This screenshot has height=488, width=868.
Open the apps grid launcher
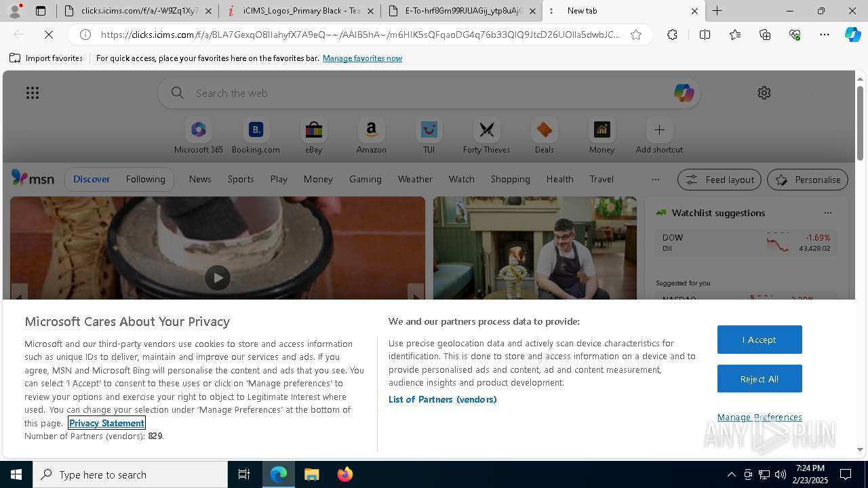(33, 93)
